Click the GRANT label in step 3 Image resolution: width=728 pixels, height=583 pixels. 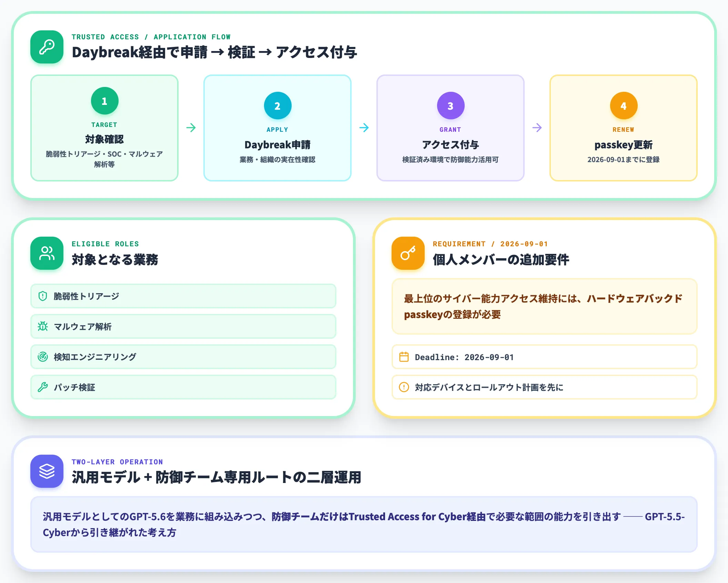coord(451,130)
